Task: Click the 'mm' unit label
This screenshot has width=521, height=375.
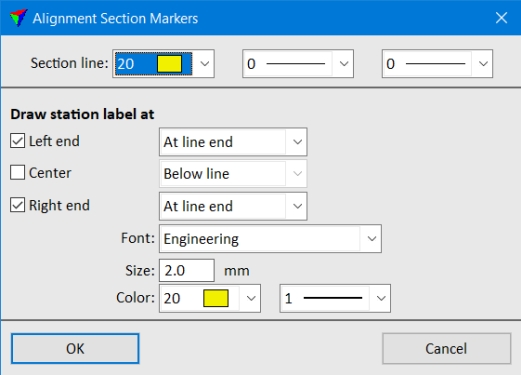Action: (237, 271)
